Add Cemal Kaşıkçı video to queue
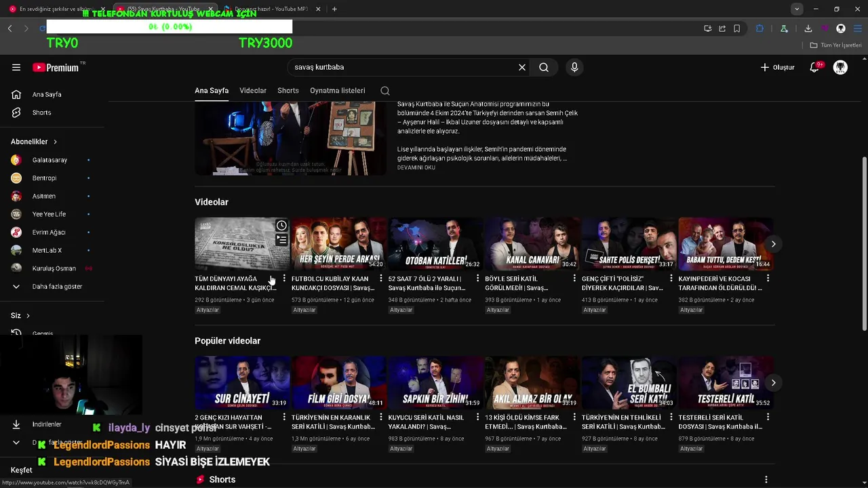The image size is (868, 488). coord(281,240)
